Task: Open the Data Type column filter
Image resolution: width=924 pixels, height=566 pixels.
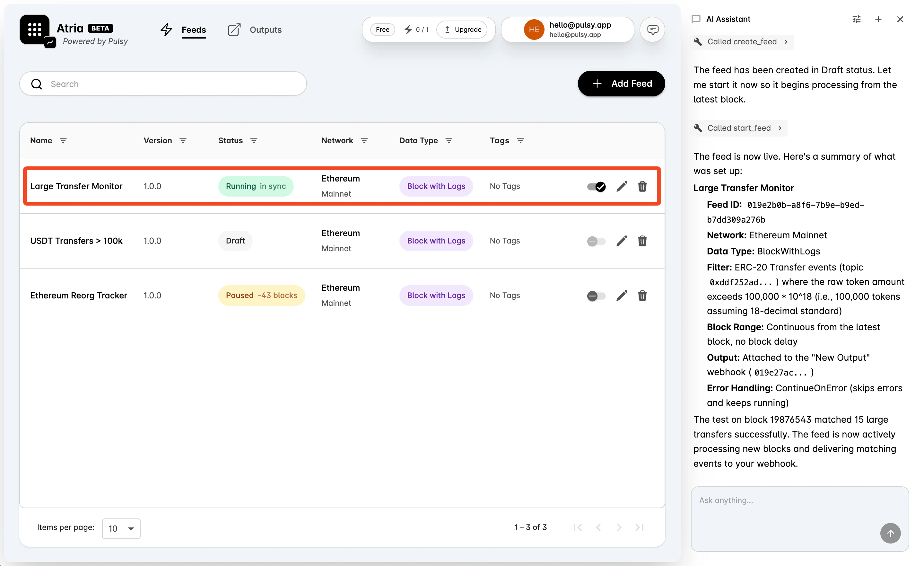Action: tap(449, 141)
